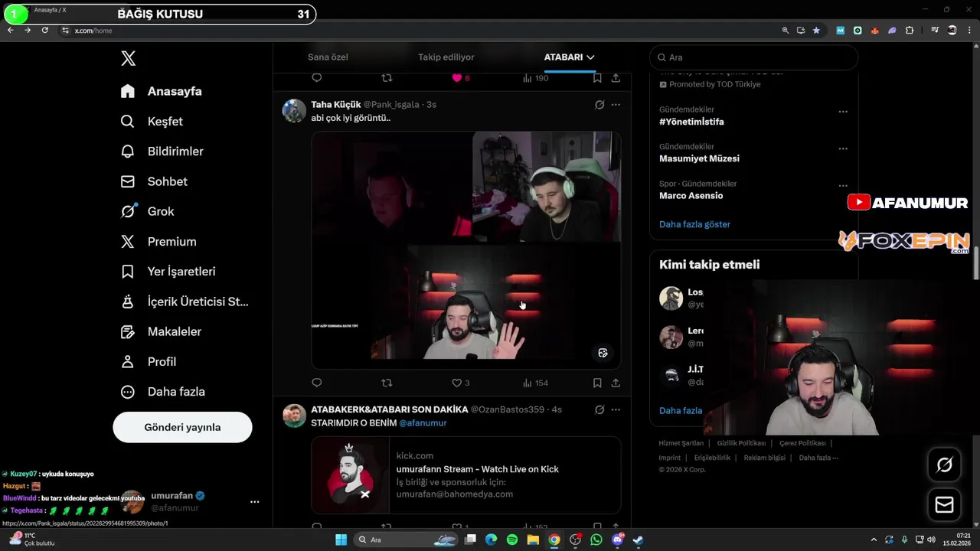Repost the post with 190 views
Viewport: 980px width, 551px height.
[x=387, y=78]
